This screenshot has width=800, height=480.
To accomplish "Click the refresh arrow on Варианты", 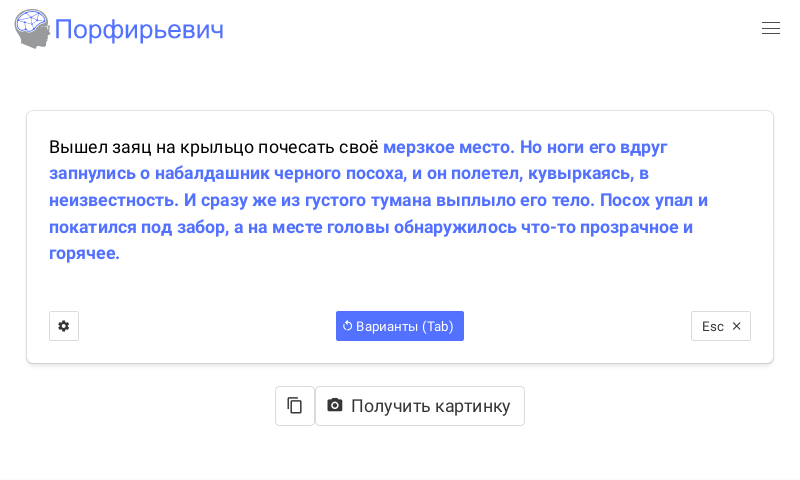I will point(347,326).
